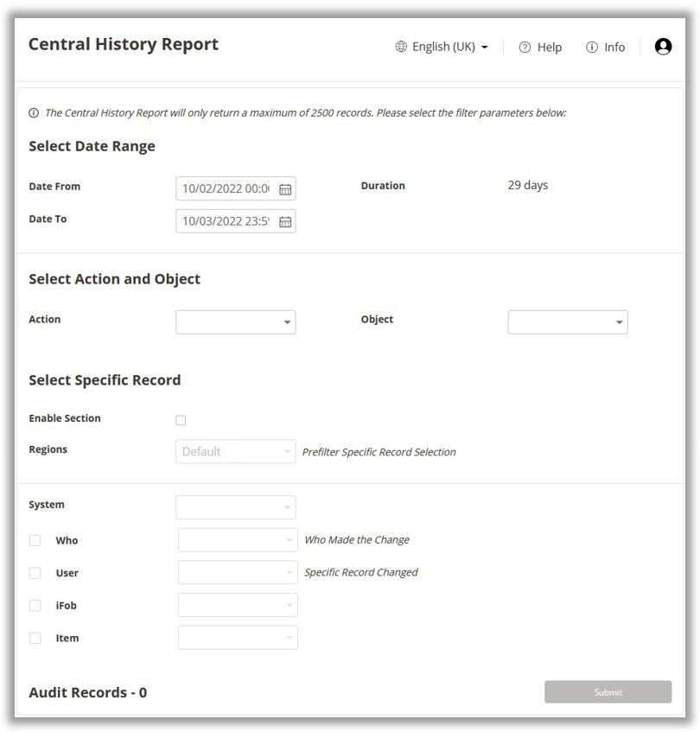
Task: Toggle the Item filter checkbox
Action: point(35,638)
